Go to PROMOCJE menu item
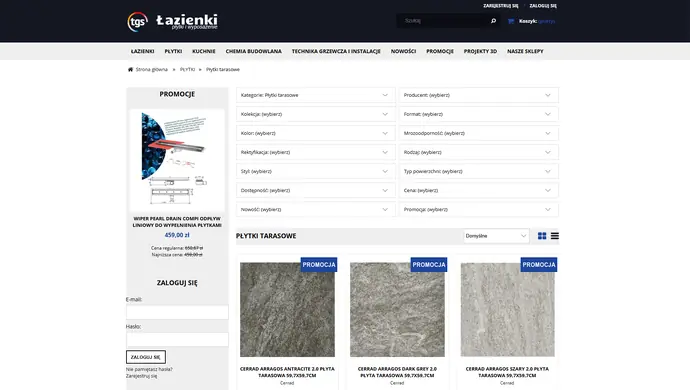Image resolution: width=690 pixels, height=390 pixels. click(x=440, y=52)
